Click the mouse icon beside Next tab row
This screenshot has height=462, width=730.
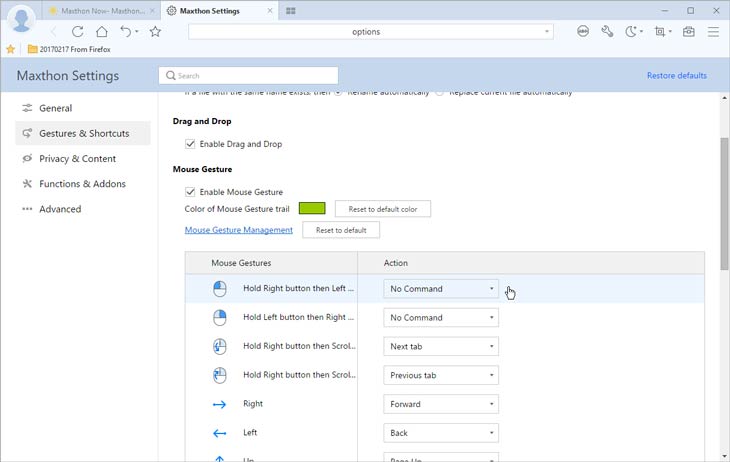pyautogui.click(x=220, y=346)
